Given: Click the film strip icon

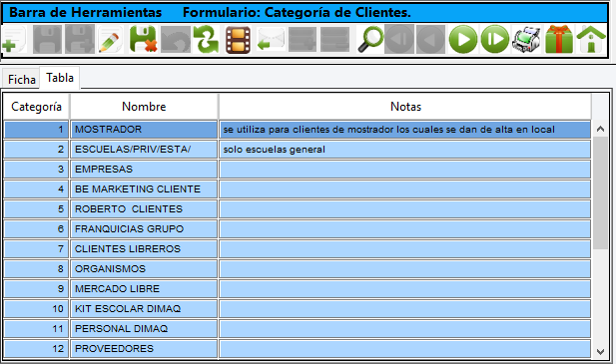Looking at the screenshot, I should click(x=238, y=39).
